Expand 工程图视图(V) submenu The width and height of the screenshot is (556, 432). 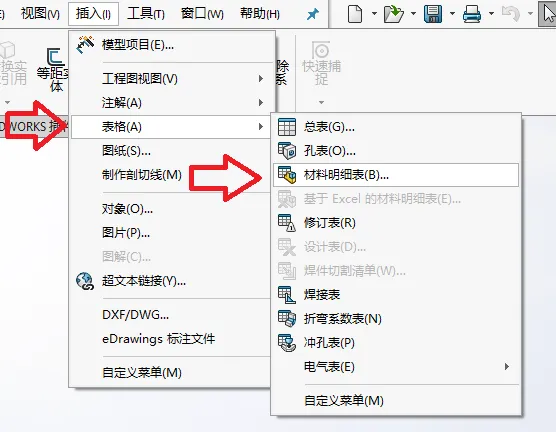click(x=173, y=78)
